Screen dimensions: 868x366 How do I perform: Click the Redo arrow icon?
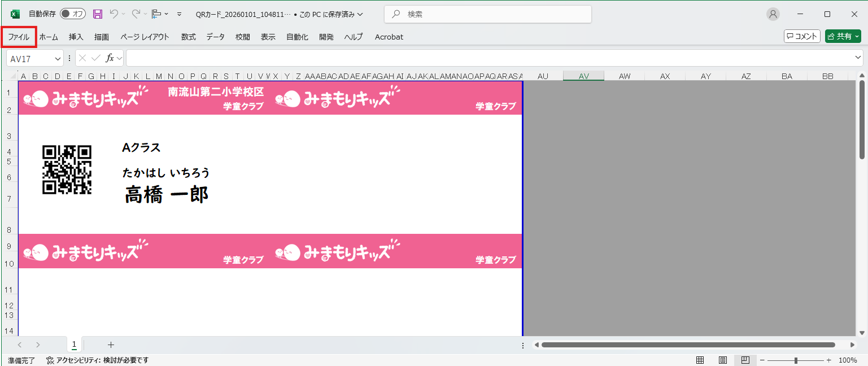[x=136, y=14]
